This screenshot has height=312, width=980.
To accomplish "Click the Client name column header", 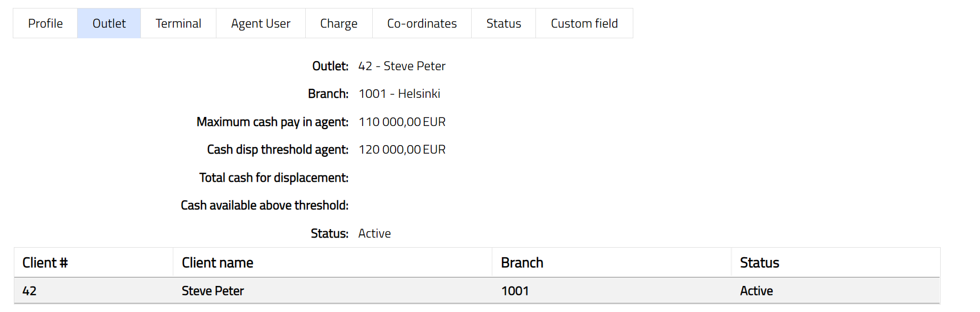I will pyautogui.click(x=217, y=263).
